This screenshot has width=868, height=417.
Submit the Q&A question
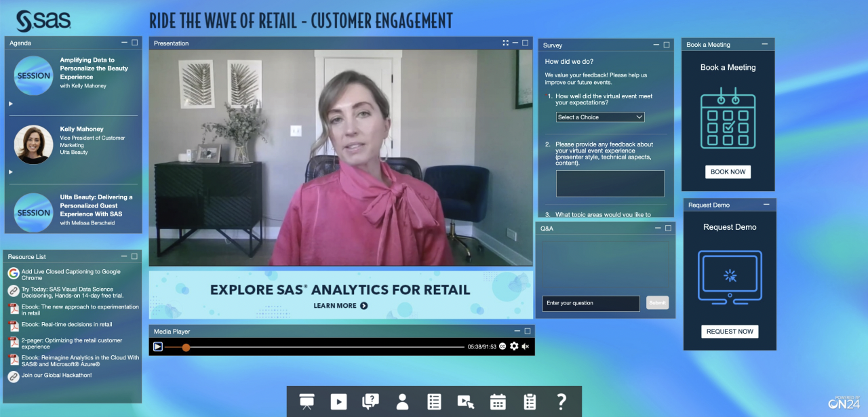point(657,303)
